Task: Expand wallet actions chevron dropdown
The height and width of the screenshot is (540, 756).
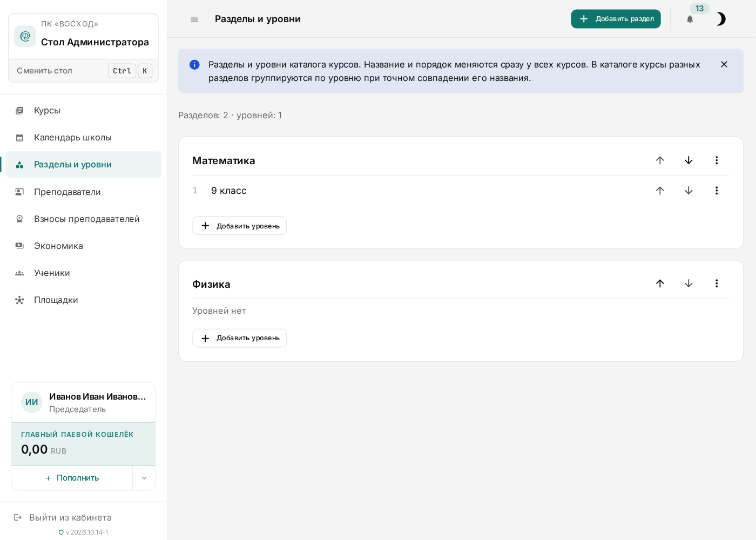Action: (x=144, y=478)
